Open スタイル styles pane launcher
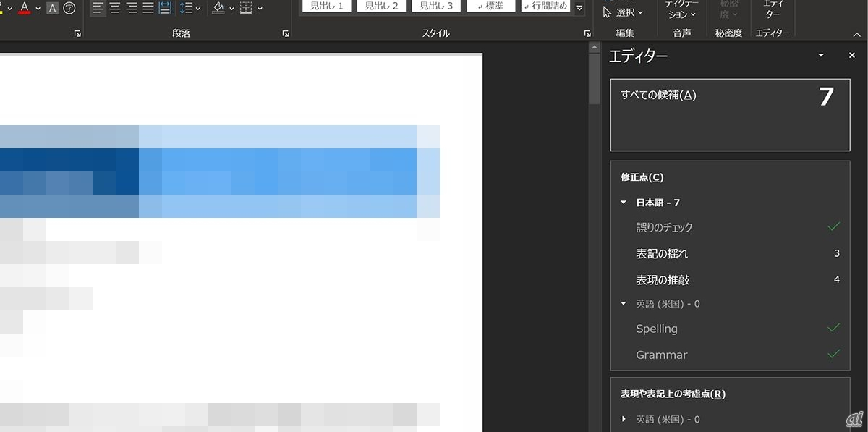Image resolution: width=868 pixels, height=432 pixels. 587,33
